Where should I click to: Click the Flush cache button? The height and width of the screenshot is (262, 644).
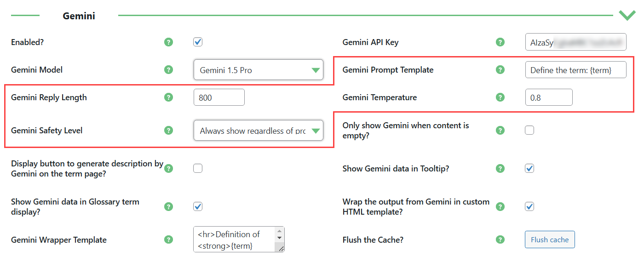click(x=550, y=239)
